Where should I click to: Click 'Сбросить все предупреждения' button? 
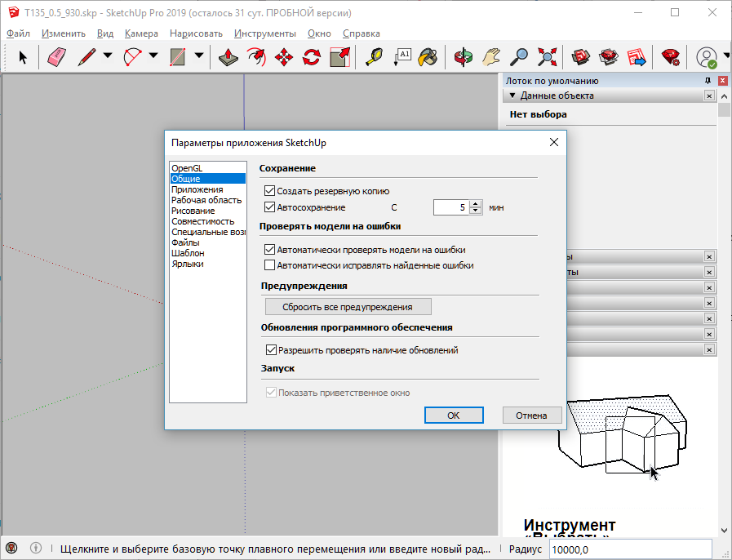click(x=348, y=307)
